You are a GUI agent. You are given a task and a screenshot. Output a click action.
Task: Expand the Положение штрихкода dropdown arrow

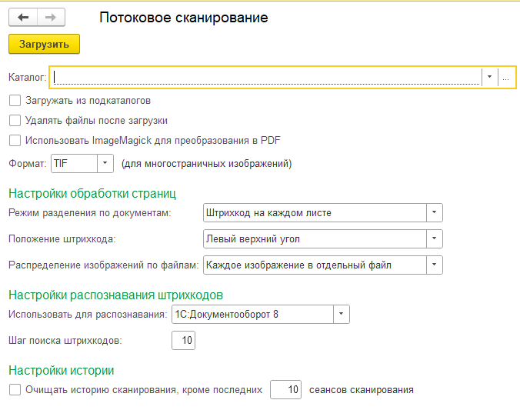click(x=435, y=239)
